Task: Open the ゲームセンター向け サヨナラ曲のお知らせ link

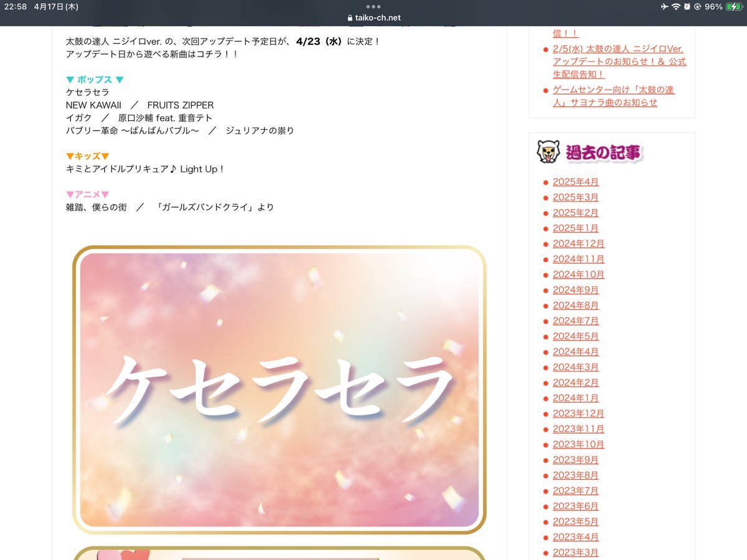Action: (614, 96)
